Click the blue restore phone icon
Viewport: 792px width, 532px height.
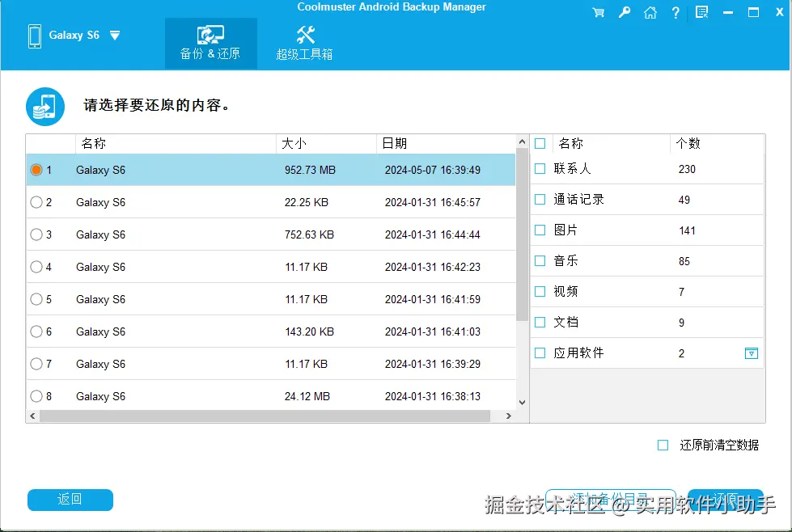coord(45,107)
